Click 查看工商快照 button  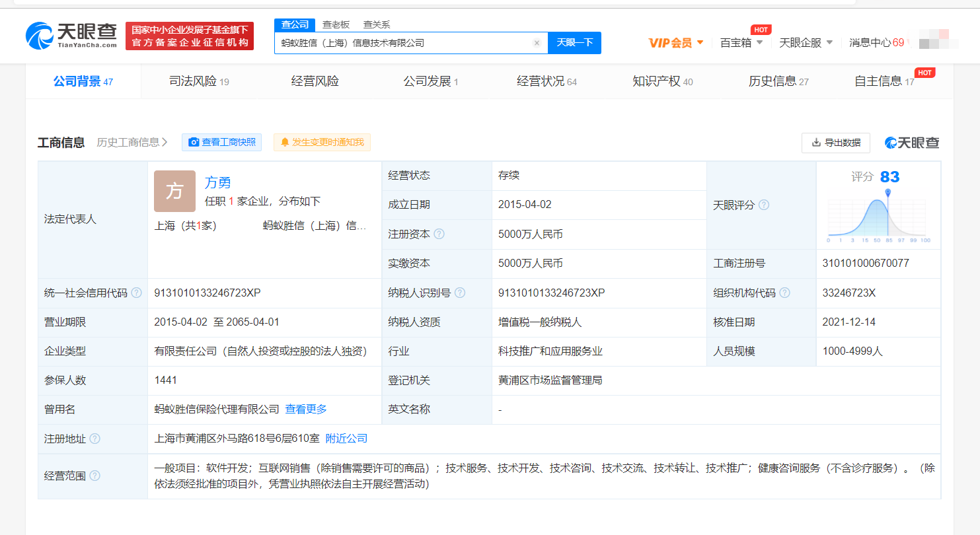[221, 142]
